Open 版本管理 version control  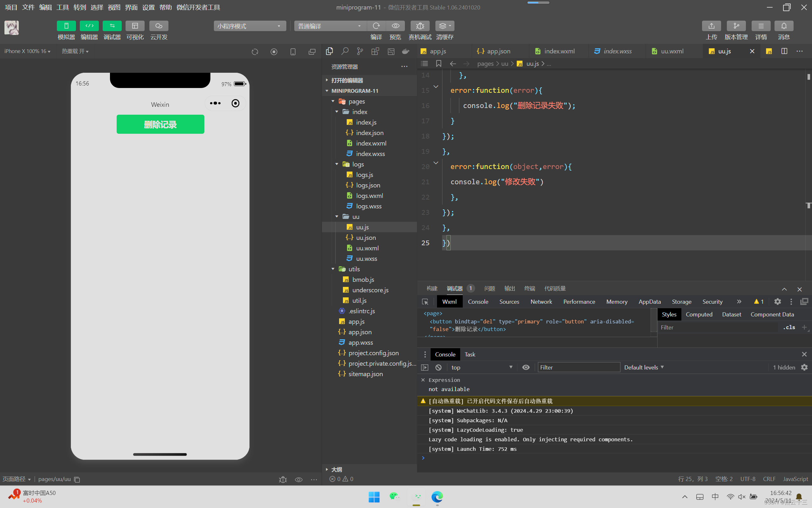pos(736,26)
